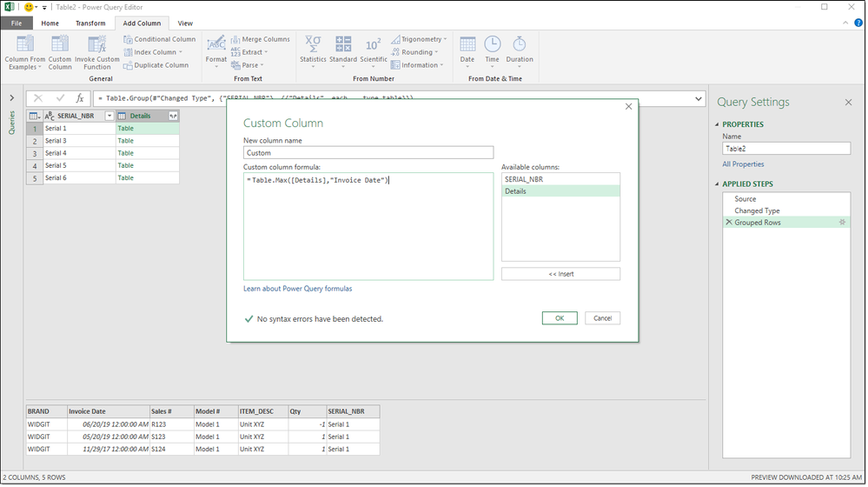The width and height of the screenshot is (868, 487).
Task: Expand the formula bar dropdown arrow
Action: [x=699, y=98]
